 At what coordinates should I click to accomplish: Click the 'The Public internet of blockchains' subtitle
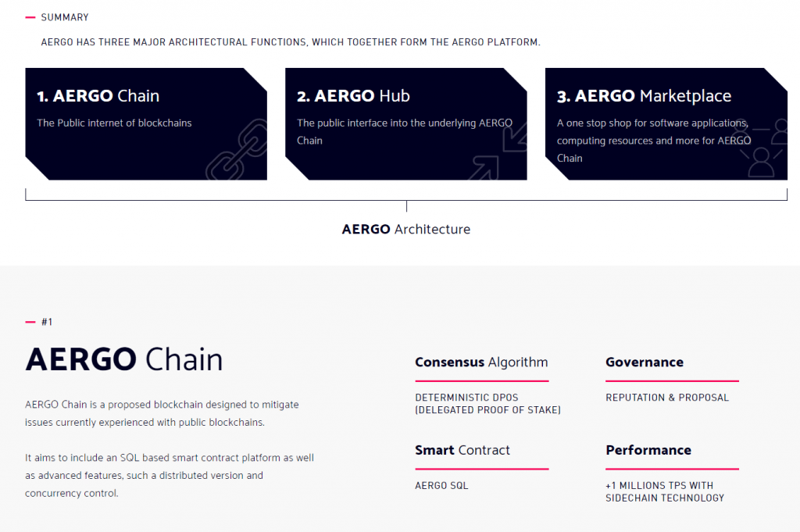pyautogui.click(x=114, y=123)
